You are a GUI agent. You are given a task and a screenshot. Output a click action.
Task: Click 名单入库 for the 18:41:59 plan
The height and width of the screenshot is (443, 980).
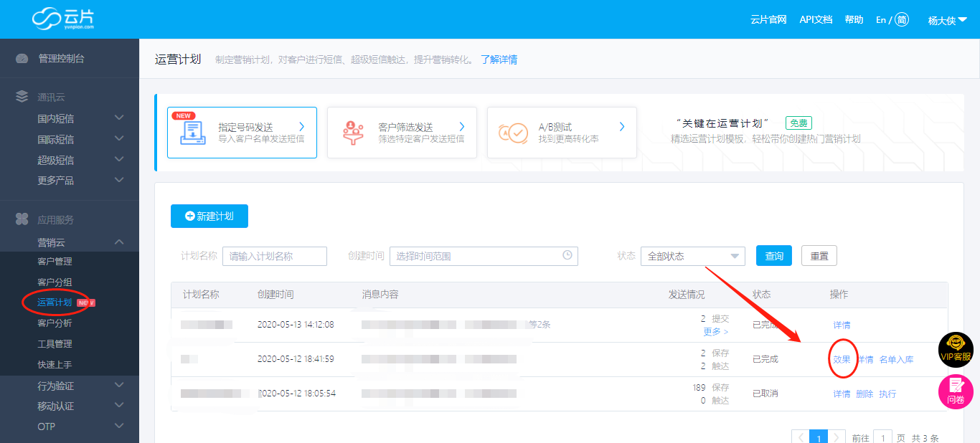pyautogui.click(x=896, y=359)
